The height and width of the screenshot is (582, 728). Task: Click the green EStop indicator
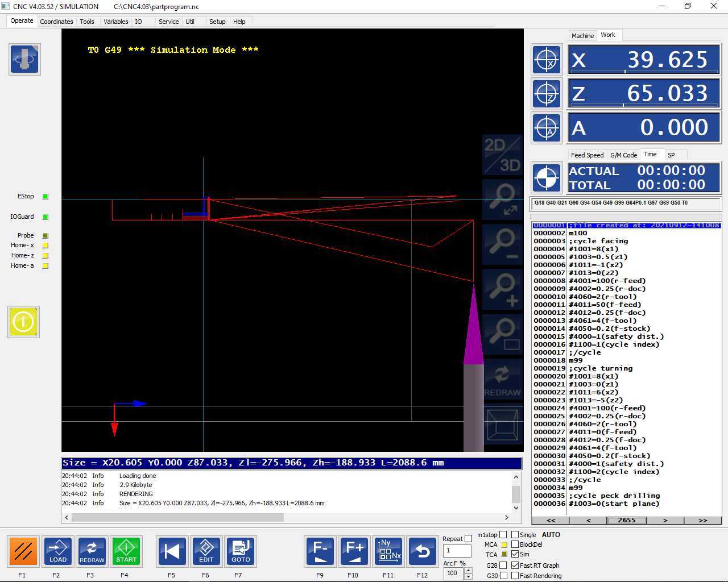pos(45,197)
